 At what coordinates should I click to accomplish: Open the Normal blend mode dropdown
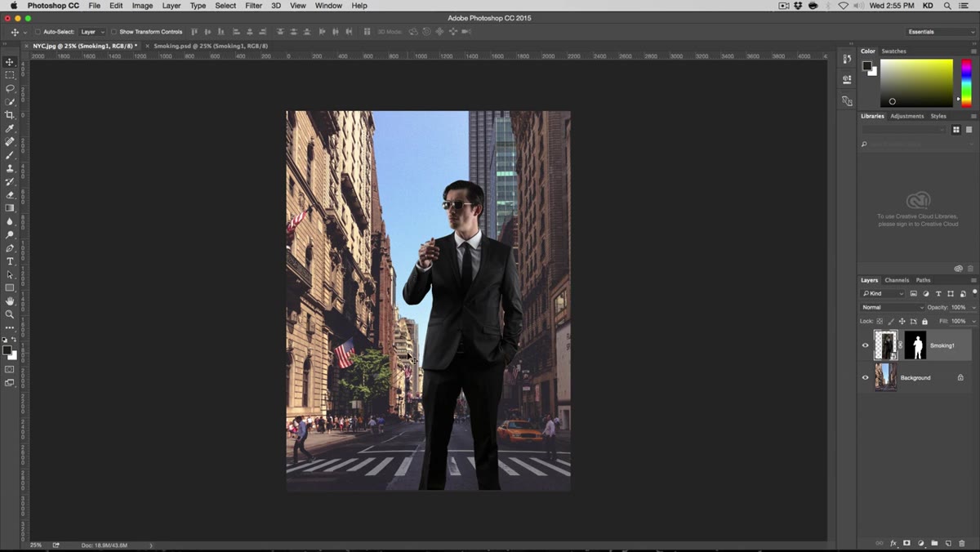[x=893, y=307]
